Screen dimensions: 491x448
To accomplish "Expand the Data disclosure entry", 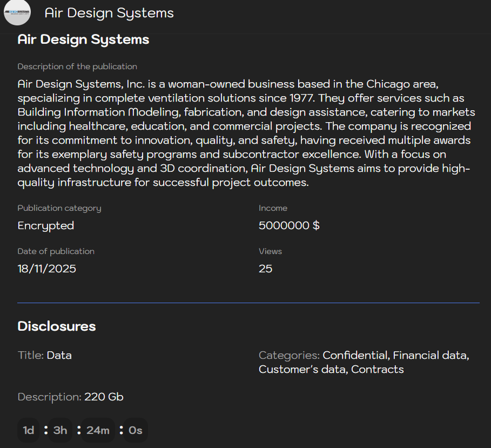I will (x=59, y=355).
